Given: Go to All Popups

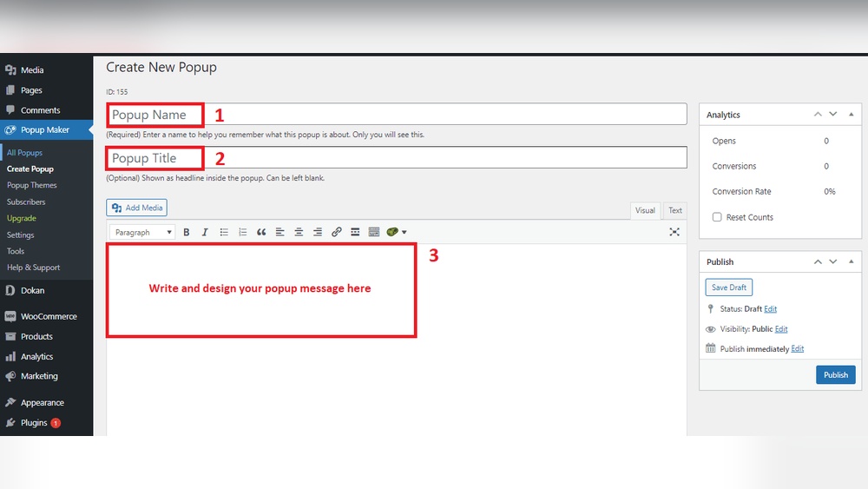Looking at the screenshot, I should (x=24, y=153).
